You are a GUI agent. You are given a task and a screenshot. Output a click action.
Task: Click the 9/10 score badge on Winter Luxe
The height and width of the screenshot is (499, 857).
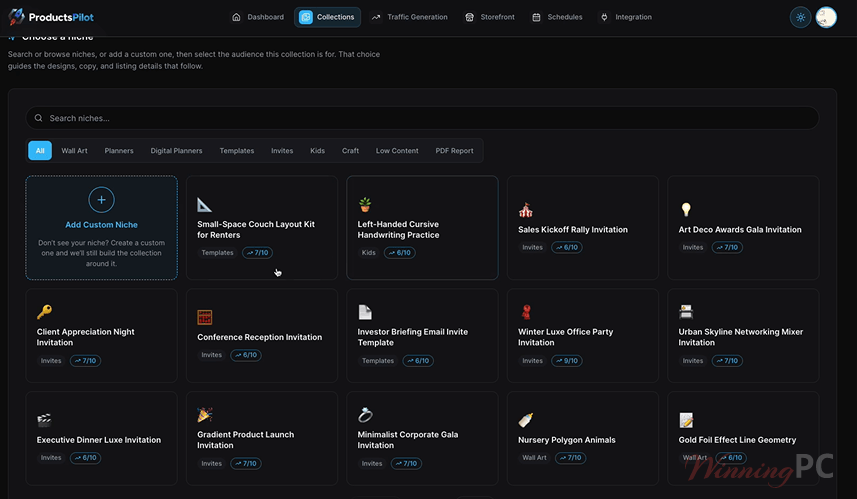tap(567, 361)
